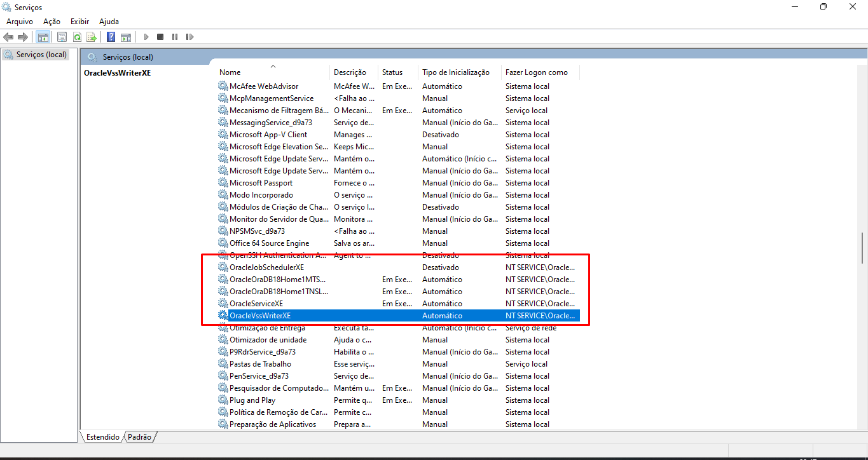Screen dimensions: 868x460
Task: Select Otimização de Entrega service name
Action: (x=267, y=328)
